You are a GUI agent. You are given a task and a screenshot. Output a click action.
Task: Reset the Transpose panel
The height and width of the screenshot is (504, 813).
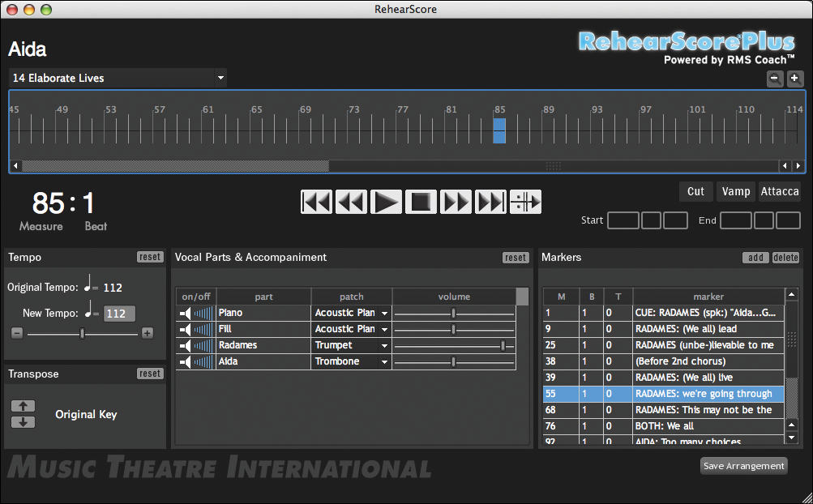pyautogui.click(x=150, y=374)
